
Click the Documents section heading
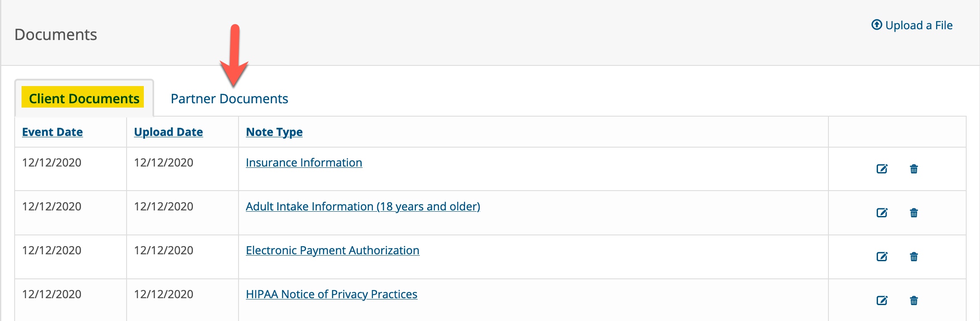coord(56,34)
